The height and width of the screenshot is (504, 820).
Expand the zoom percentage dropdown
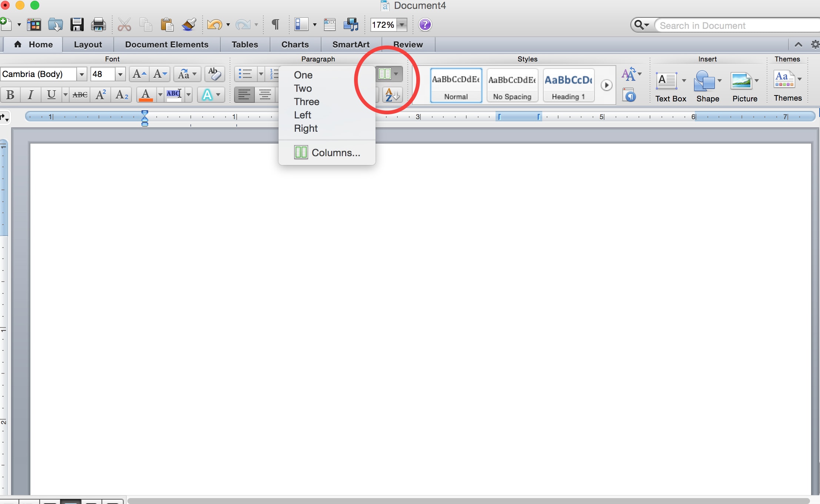[402, 25]
